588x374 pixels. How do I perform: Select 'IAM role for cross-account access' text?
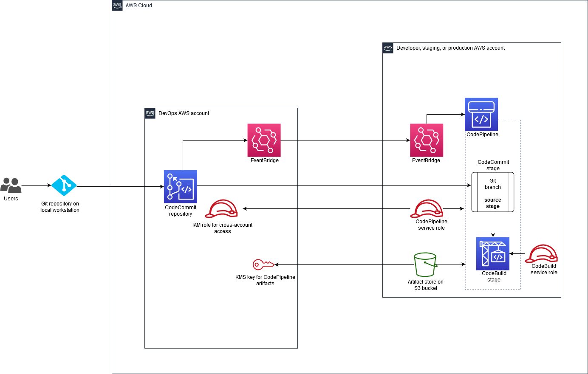tap(222, 228)
